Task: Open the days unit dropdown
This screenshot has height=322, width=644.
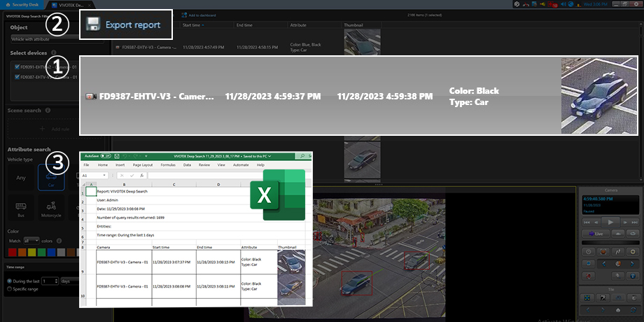Action: pyautogui.click(x=70, y=281)
